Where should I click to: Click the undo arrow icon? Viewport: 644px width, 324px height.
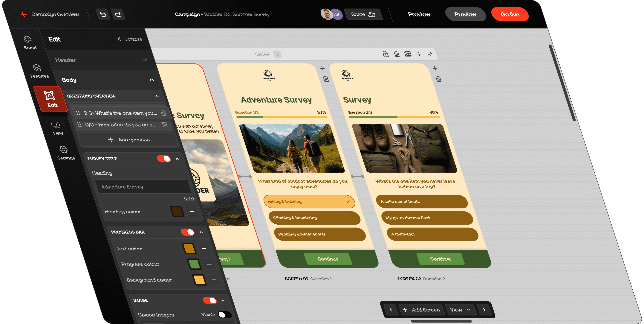[103, 14]
